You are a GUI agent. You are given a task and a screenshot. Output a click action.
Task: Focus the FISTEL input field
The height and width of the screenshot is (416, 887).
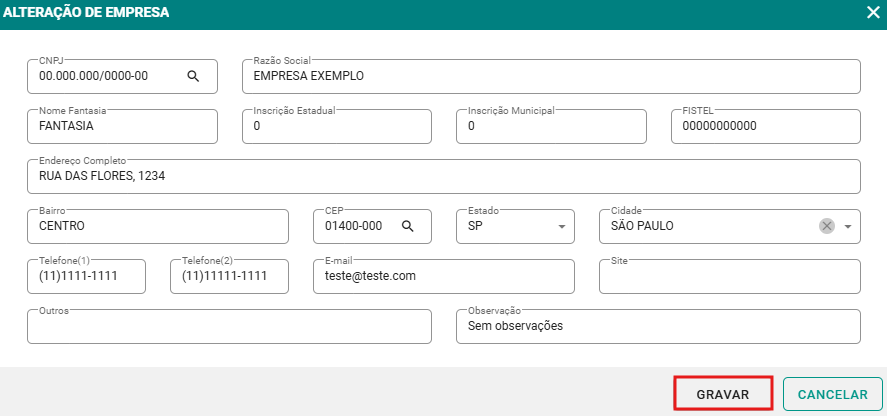[x=765, y=126]
